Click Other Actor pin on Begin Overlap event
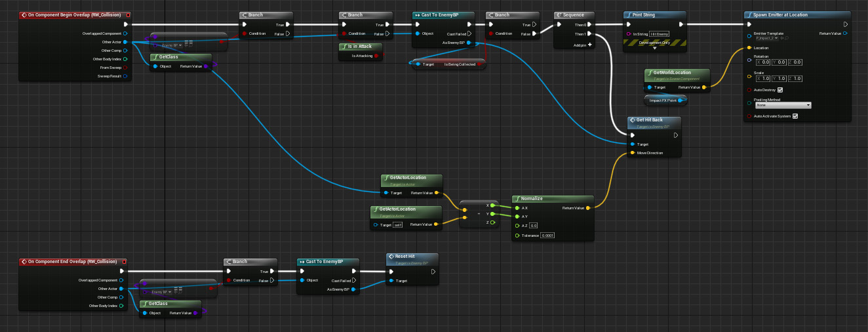The image size is (868, 332). pos(125,41)
